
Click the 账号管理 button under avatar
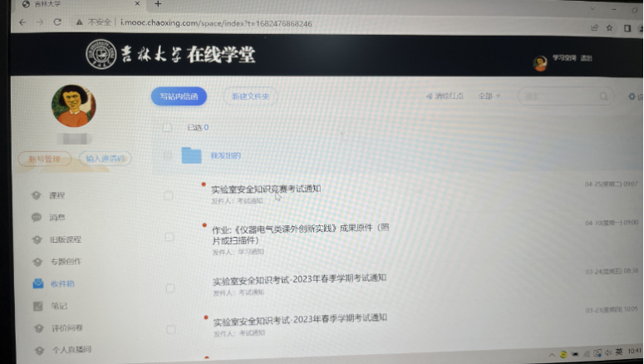pos(44,158)
